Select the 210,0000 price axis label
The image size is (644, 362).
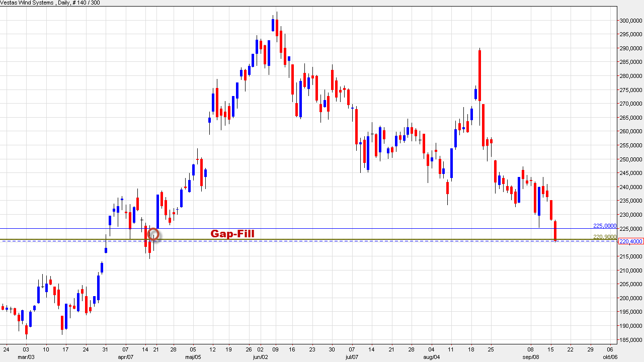tap(631, 270)
